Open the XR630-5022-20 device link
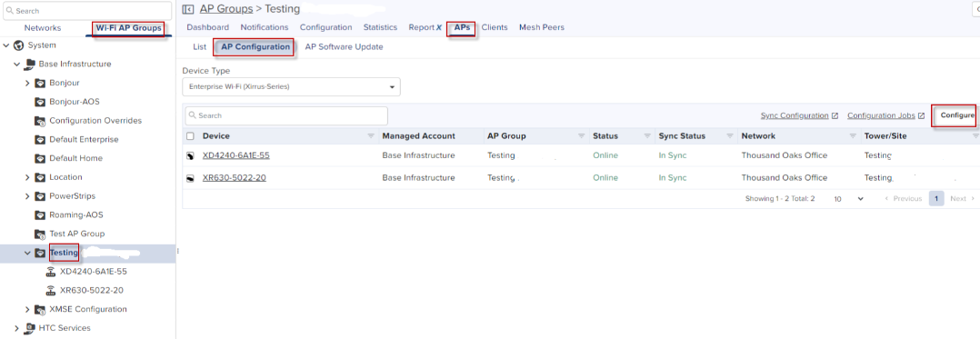 pyautogui.click(x=235, y=178)
